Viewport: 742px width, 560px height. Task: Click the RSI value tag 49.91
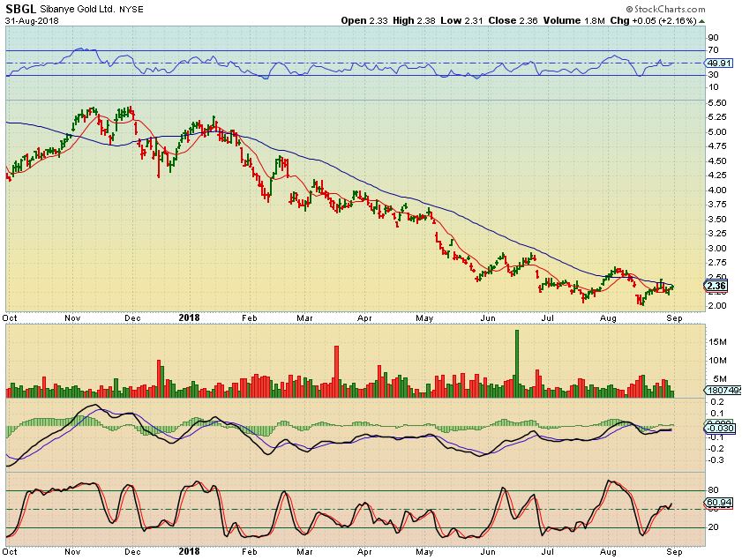pos(720,63)
